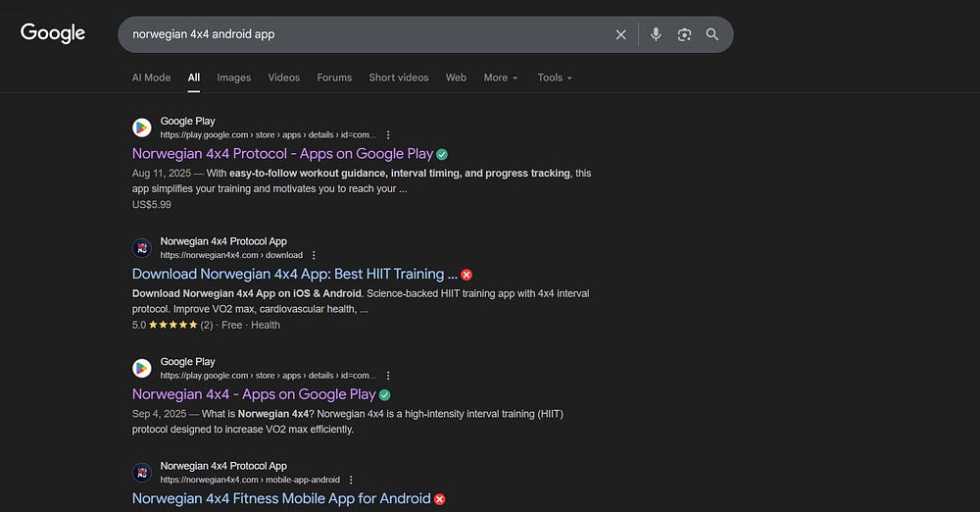This screenshot has width=980, height=512.
Task: Click favicon of the norwegian4x4.com download result
Action: point(142,248)
